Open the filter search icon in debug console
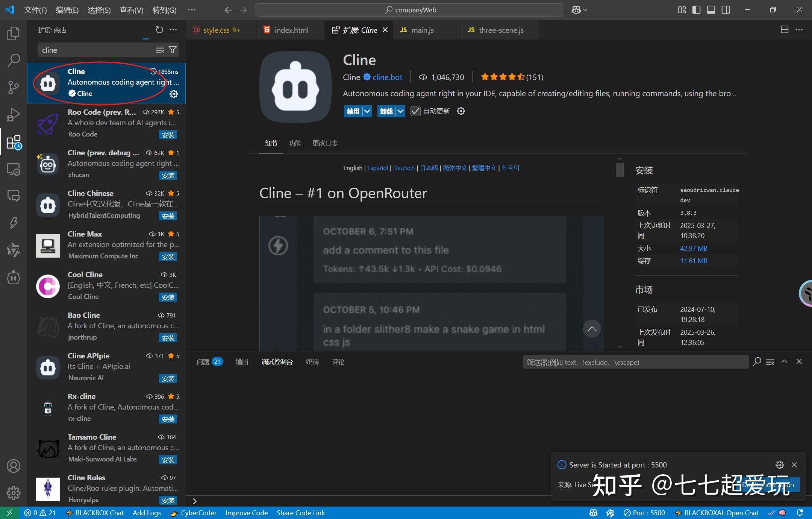Image resolution: width=812 pixels, height=519 pixels. pyautogui.click(x=757, y=361)
